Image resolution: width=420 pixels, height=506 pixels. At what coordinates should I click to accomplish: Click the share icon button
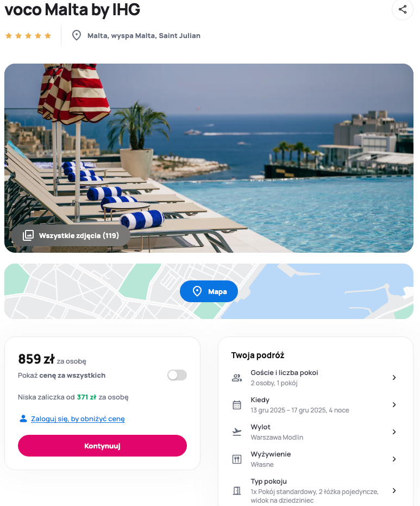402,9
